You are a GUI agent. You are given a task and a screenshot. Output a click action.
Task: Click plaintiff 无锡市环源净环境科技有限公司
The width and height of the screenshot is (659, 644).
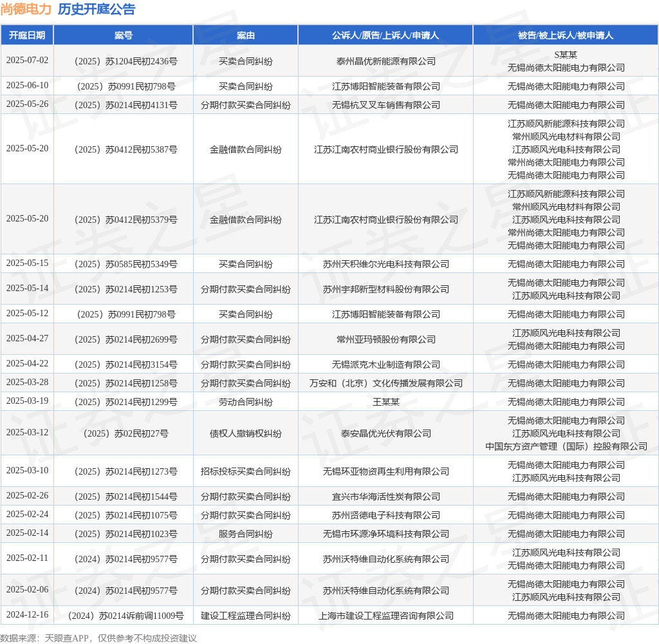point(386,535)
